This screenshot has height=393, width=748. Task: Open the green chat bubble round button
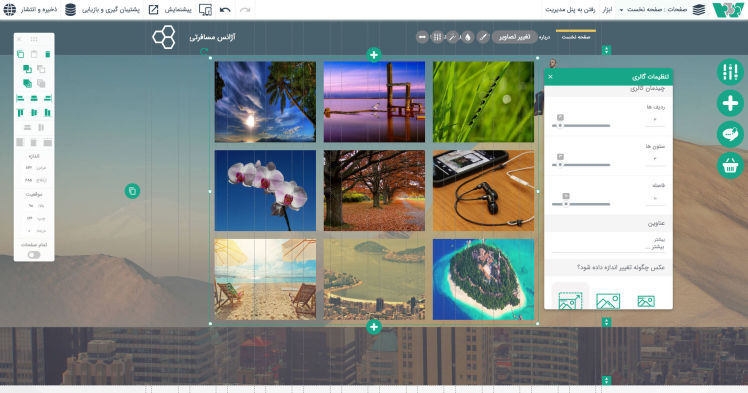pos(730,134)
